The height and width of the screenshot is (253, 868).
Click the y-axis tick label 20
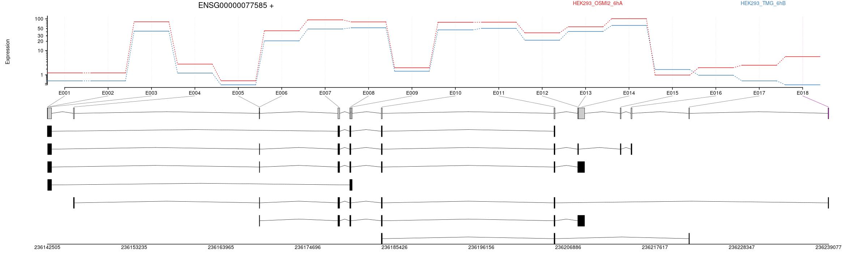[41, 41]
